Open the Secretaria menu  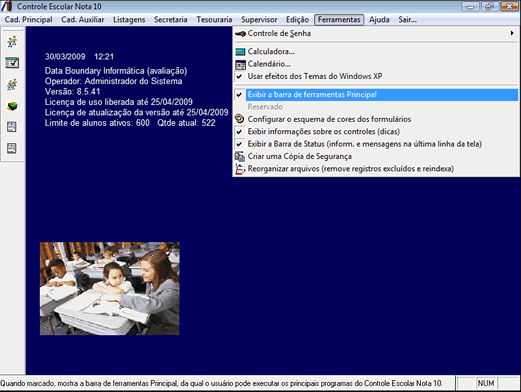point(171,20)
